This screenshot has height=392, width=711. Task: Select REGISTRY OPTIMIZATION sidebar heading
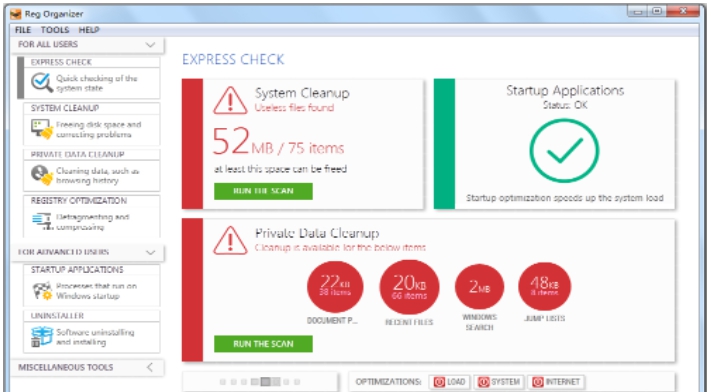click(x=79, y=201)
